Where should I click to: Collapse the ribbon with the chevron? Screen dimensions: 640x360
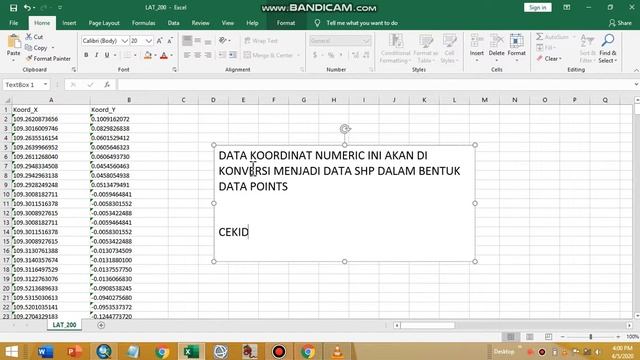(636, 70)
